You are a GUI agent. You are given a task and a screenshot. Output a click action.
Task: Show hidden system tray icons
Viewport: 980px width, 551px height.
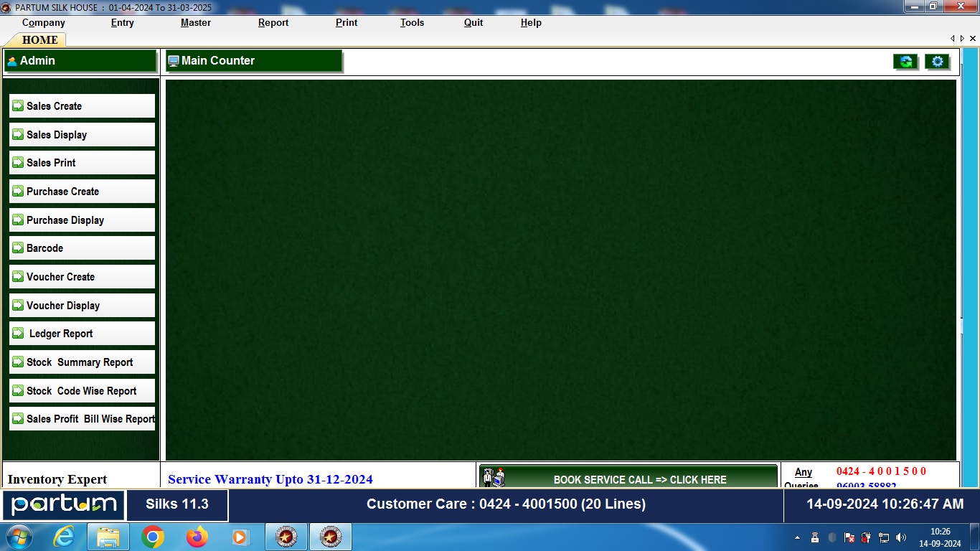(x=797, y=537)
